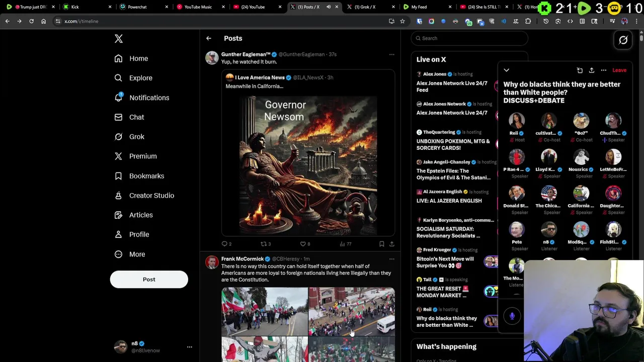Select Pete speaker avatar
This screenshot has height=362, width=644.
pyautogui.click(x=517, y=229)
